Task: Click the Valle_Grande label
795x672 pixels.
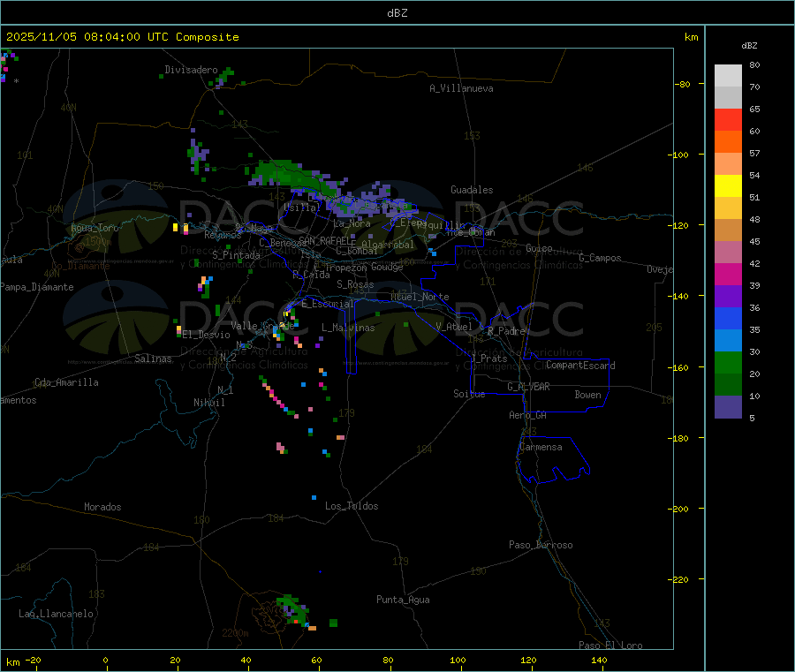Action: pyautogui.click(x=262, y=326)
